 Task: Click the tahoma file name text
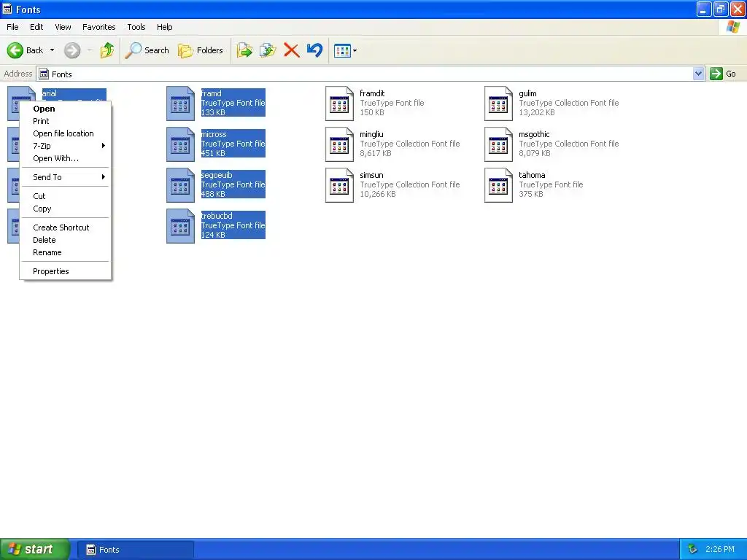pos(532,175)
